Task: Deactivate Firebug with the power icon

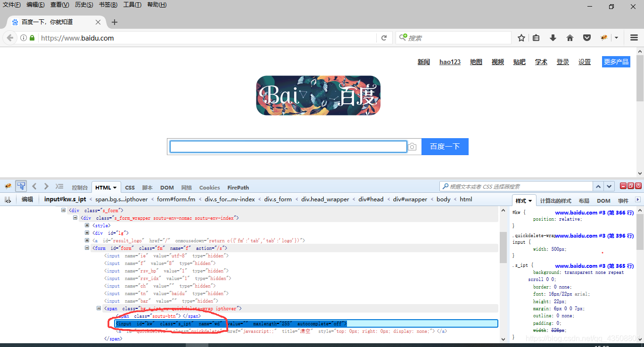Action: (x=638, y=186)
